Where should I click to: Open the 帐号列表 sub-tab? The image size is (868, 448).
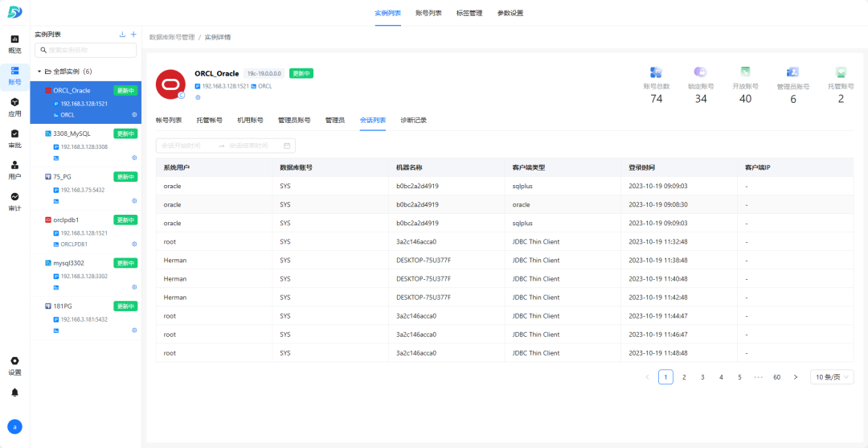point(169,120)
